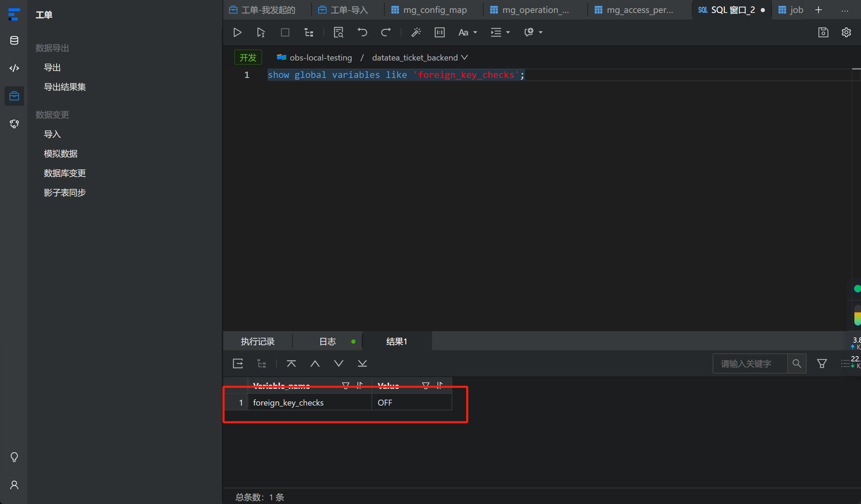Open the security audit sidebar icon
This screenshot has width=861, height=504.
point(14,124)
